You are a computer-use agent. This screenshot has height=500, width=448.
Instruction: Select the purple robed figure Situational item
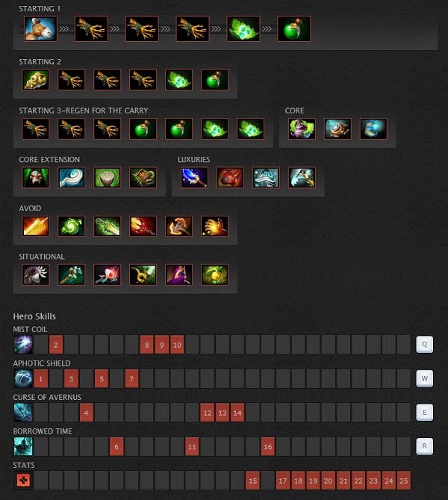point(178,275)
